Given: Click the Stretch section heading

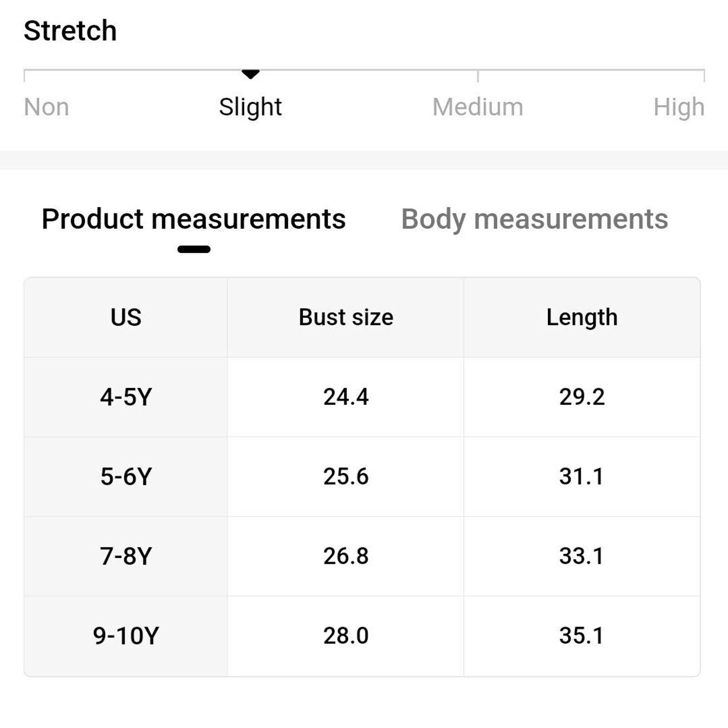Looking at the screenshot, I should coord(70,31).
